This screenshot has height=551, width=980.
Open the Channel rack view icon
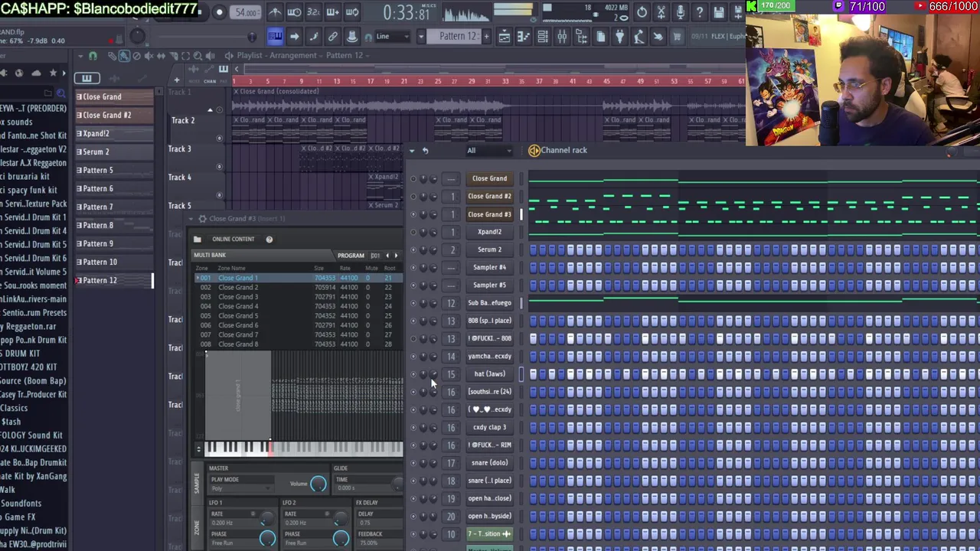point(543,36)
